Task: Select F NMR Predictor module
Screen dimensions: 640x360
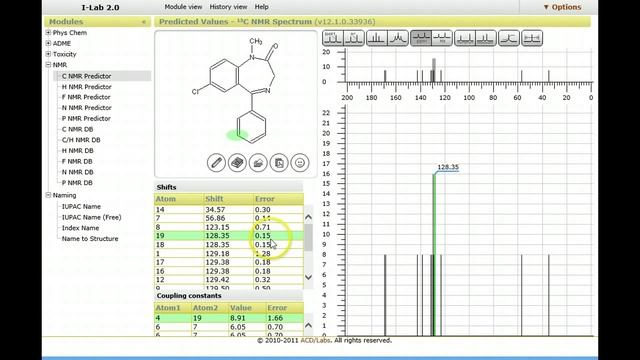Action: click(86, 97)
